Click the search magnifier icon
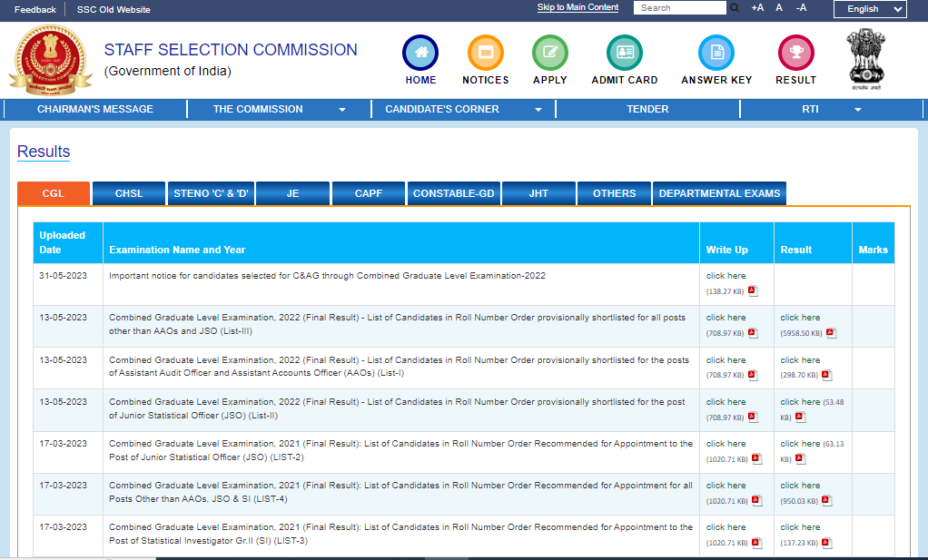928x560 pixels. 735,7
